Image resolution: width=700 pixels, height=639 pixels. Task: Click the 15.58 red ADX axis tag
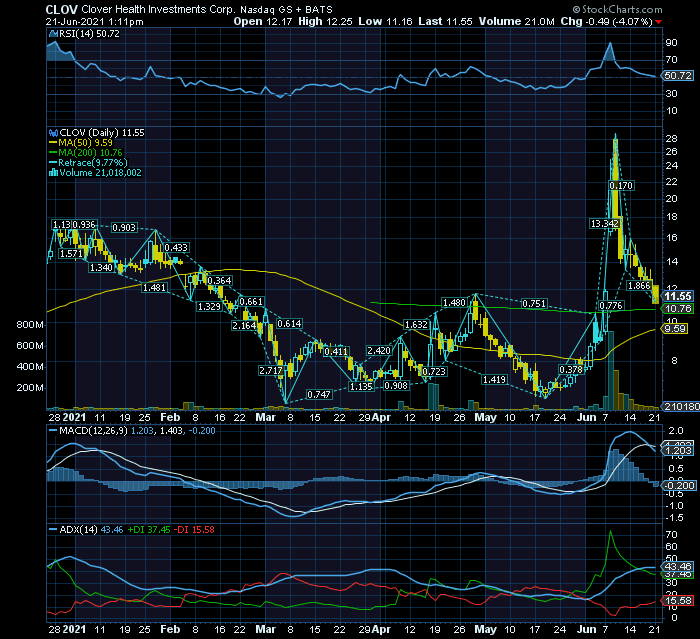point(678,601)
